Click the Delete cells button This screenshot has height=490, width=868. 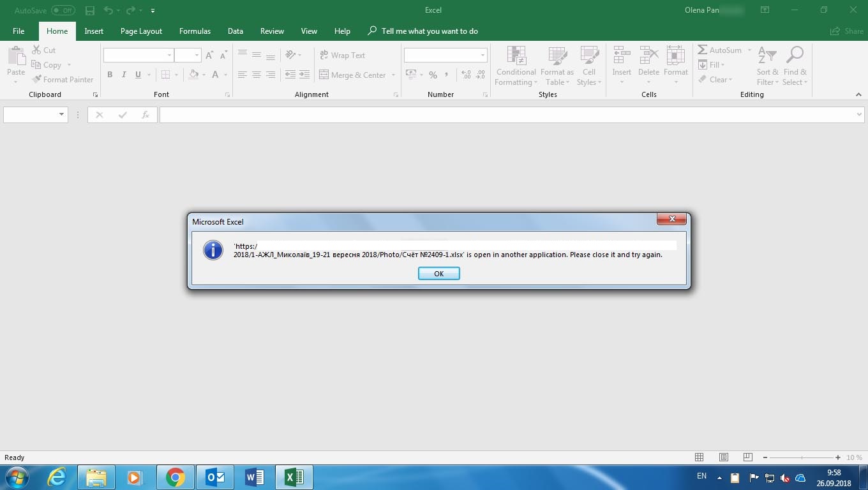point(648,66)
